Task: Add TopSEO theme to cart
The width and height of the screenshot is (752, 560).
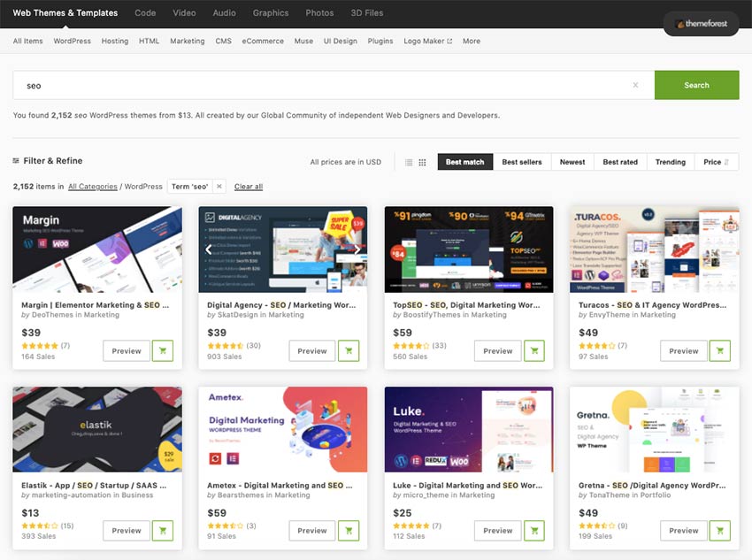Action: tap(534, 351)
